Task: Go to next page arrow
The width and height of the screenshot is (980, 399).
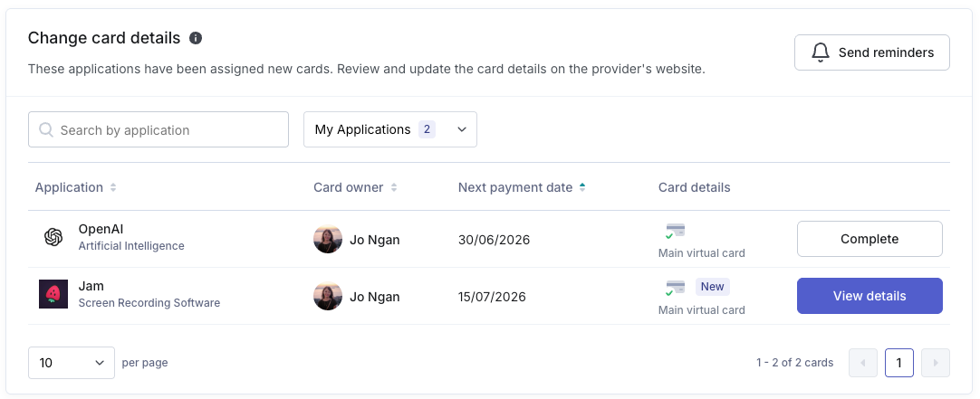Action: pos(936,363)
